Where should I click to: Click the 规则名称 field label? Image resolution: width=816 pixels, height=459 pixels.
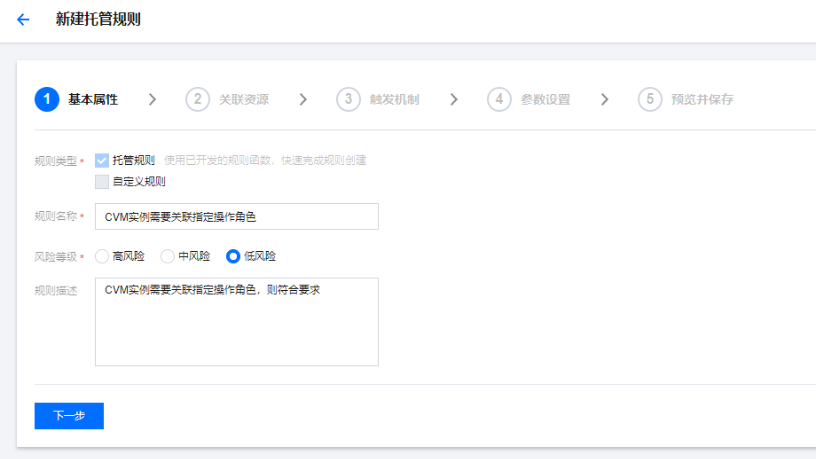click(56, 216)
